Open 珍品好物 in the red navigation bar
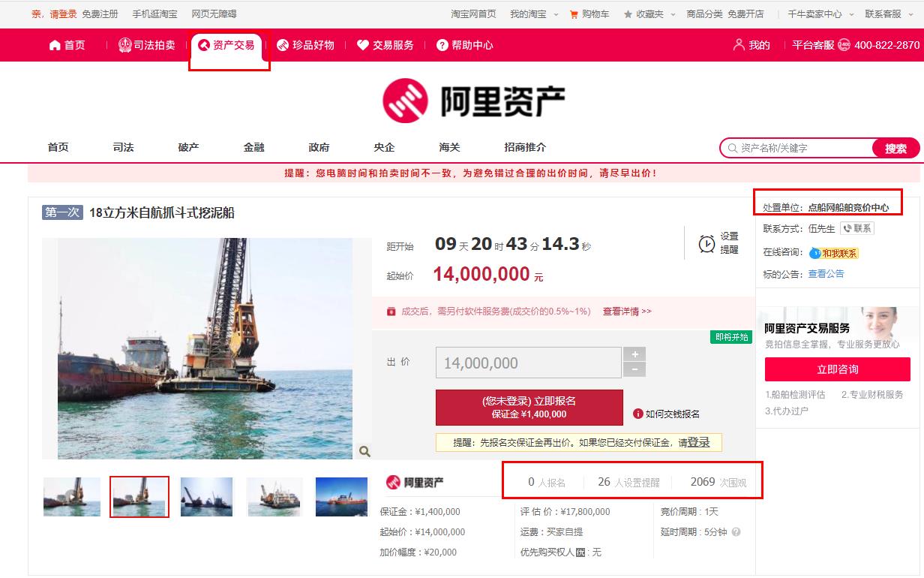This screenshot has height=578, width=924. [305, 45]
